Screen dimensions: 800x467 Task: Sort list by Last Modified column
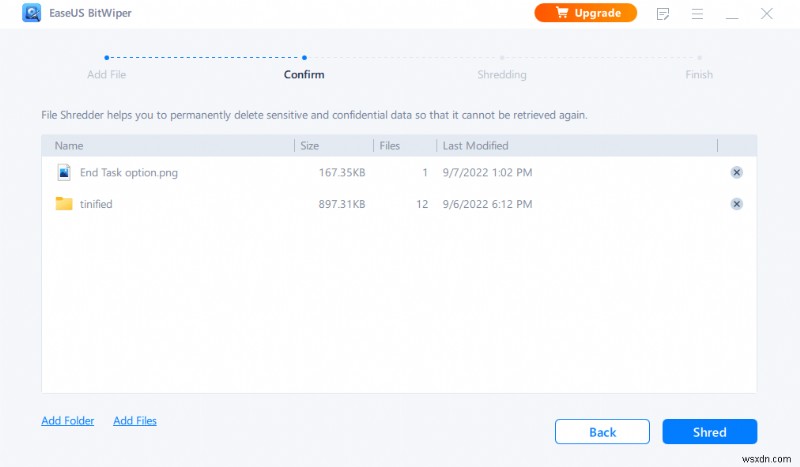476,146
